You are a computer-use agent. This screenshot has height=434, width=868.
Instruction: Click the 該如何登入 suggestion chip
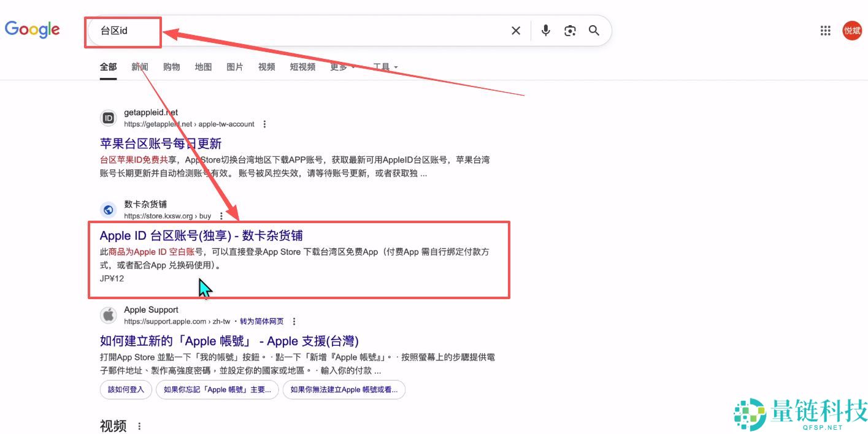click(x=126, y=389)
